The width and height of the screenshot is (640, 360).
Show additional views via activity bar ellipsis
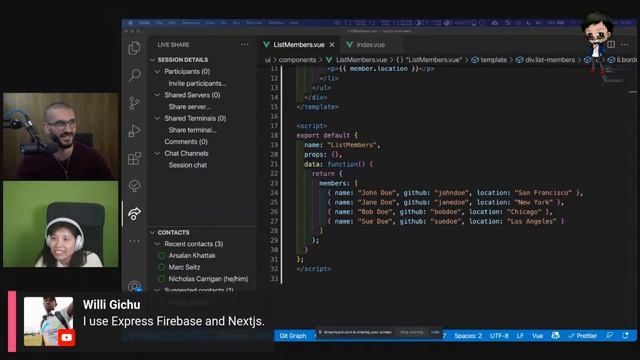(x=134, y=241)
